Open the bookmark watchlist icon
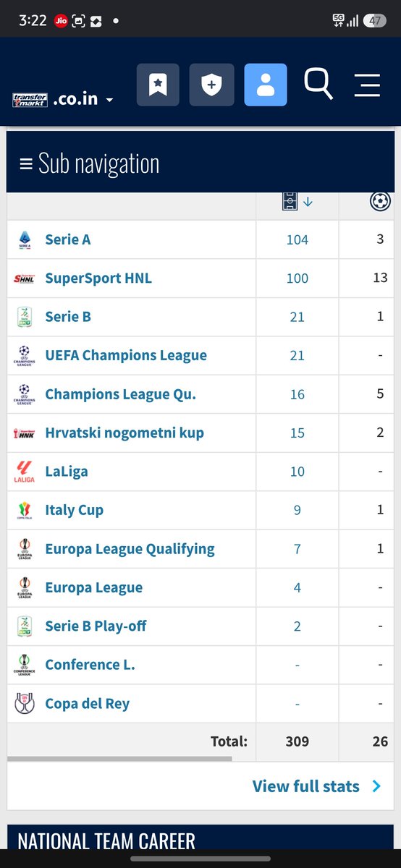 (x=158, y=85)
